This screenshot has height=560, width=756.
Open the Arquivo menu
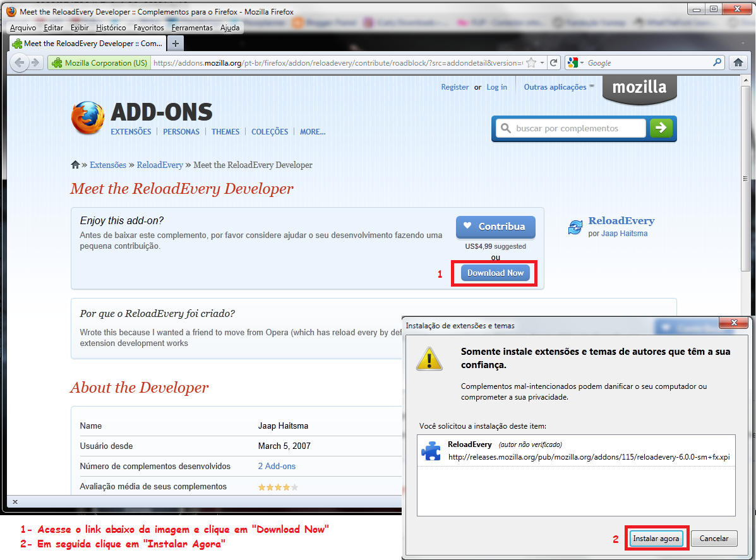tap(23, 28)
